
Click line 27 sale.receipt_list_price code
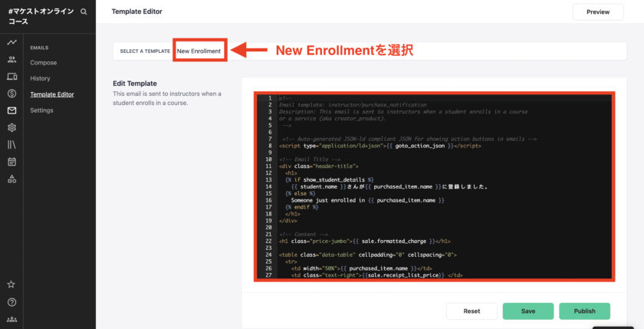[x=376, y=275]
